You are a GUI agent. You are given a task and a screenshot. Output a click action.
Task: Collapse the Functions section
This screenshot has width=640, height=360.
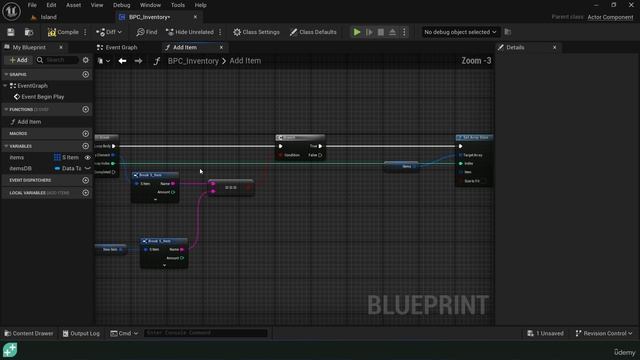click(x=6, y=109)
